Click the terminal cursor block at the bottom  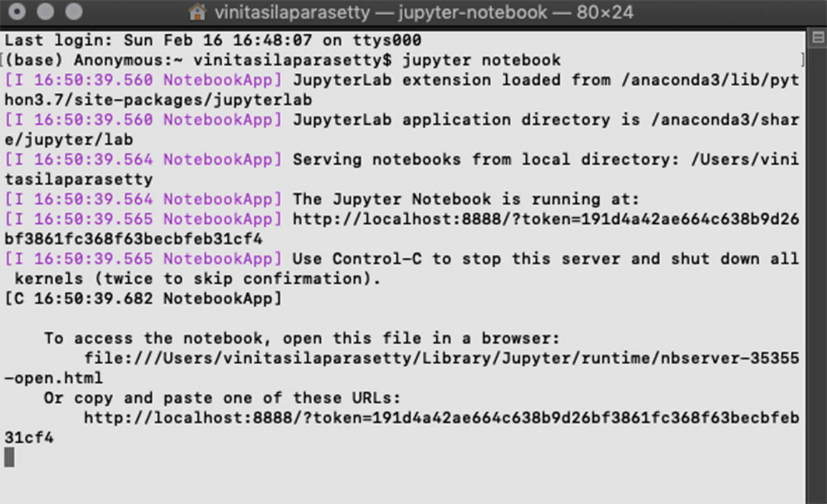point(9,457)
